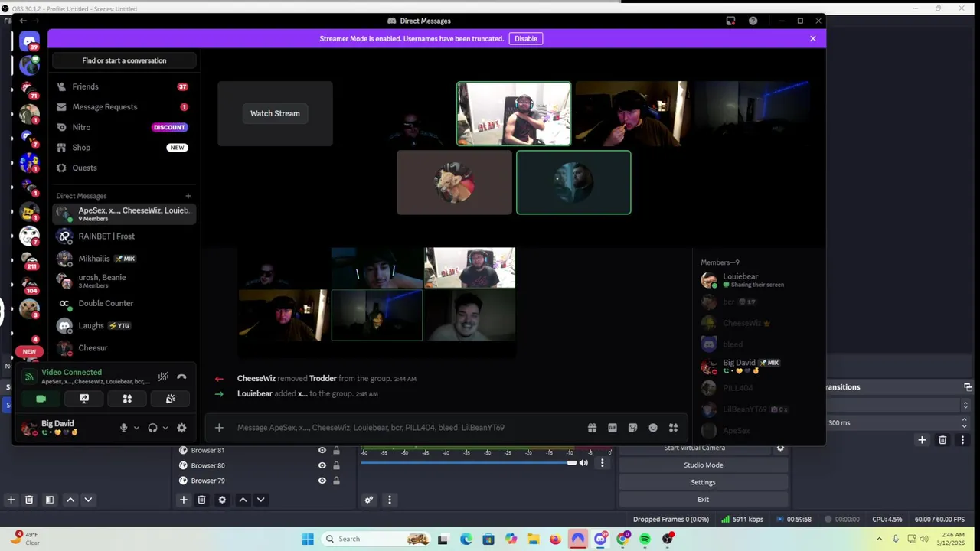Open the Mikhailis direct message
980x551 pixels.
[x=123, y=259]
